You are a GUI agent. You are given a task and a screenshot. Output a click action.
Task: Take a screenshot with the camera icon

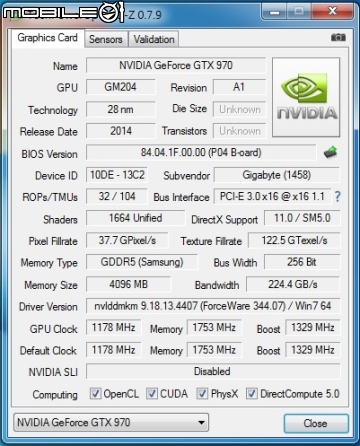tap(338, 37)
